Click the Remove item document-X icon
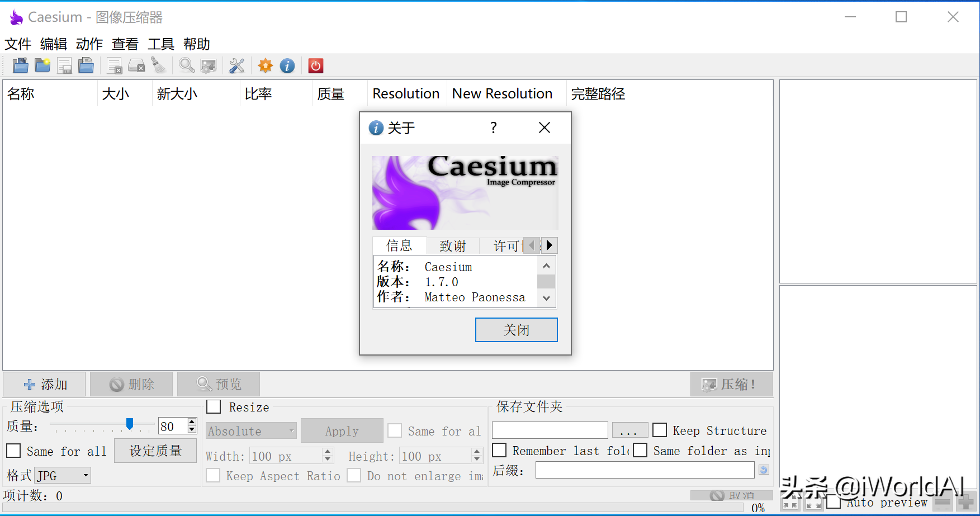This screenshot has height=516, width=980. click(115, 66)
